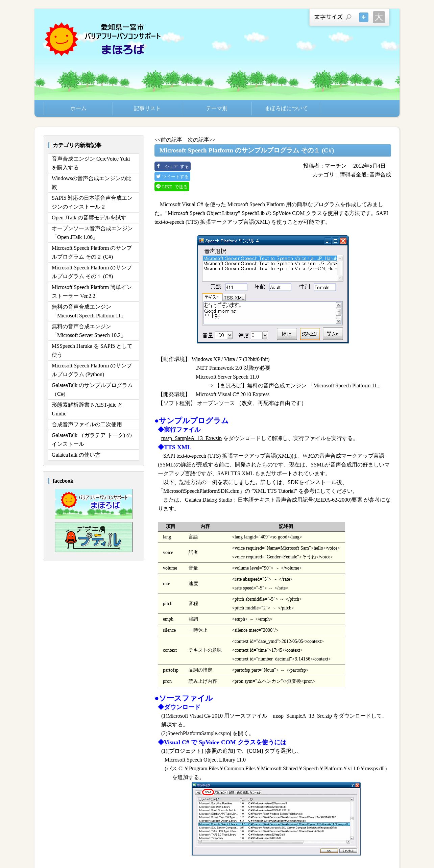Click the Speech Platform sample app screenshot
Screen dimensions: 434x868
pos(273,289)
